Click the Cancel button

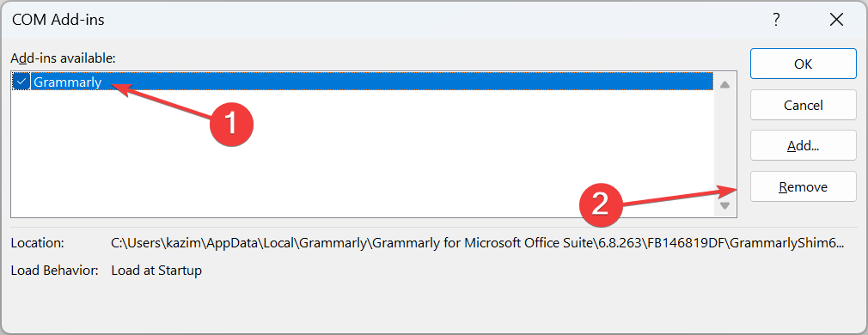point(804,105)
